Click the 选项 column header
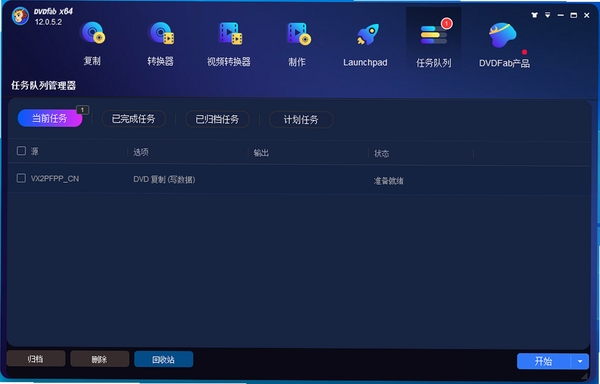Screen dimensions: 600x384 click(141, 152)
